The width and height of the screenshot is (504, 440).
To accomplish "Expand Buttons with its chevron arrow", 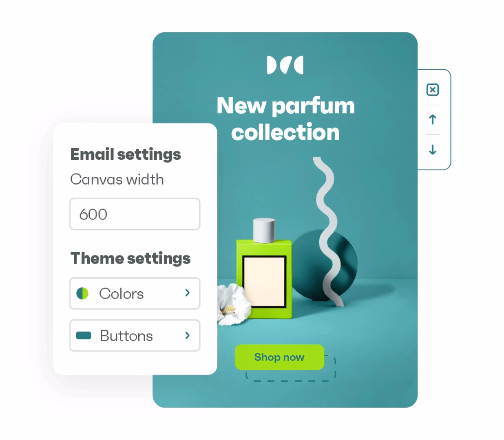I will (x=187, y=335).
